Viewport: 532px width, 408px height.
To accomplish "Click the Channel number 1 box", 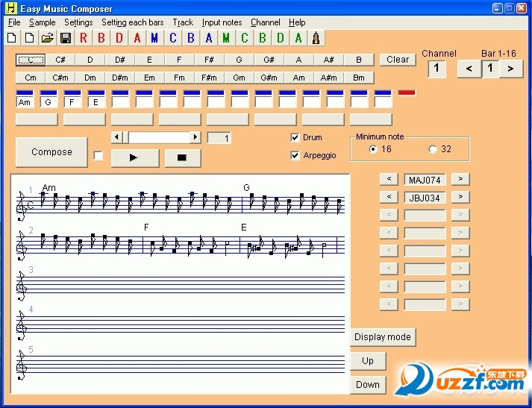I will [436, 69].
